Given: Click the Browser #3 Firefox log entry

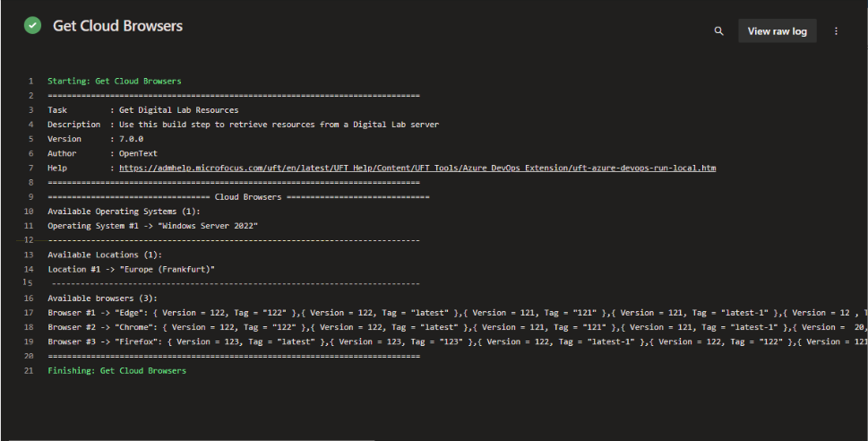Looking at the screenshot, I should [448, 342].
